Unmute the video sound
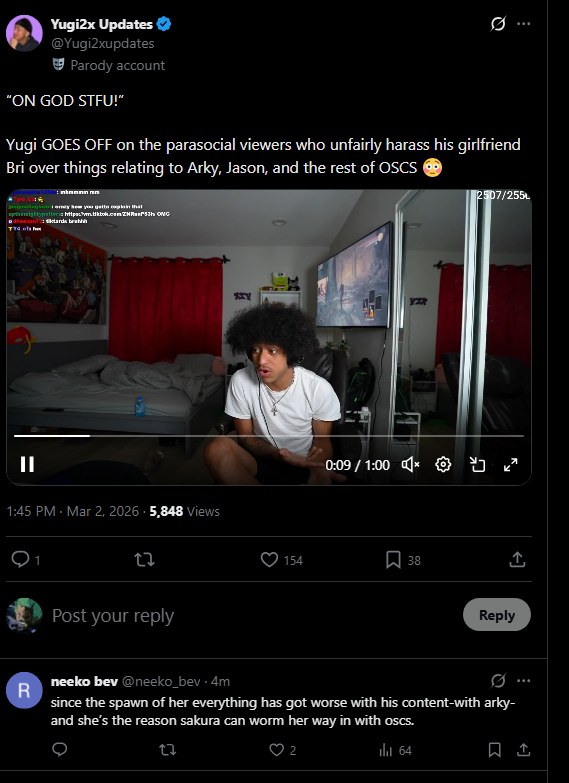The width and height of the screenshot is (569, 783). pos(410,465)
